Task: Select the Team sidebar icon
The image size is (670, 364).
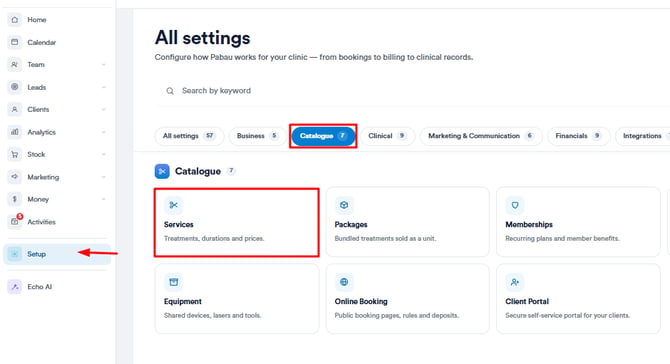Action: (x=15, y=65)
